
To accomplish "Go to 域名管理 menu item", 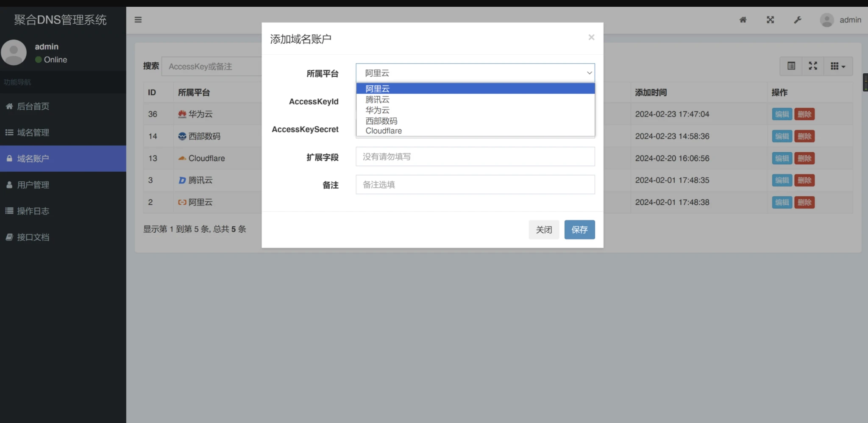I will point(33,133).
